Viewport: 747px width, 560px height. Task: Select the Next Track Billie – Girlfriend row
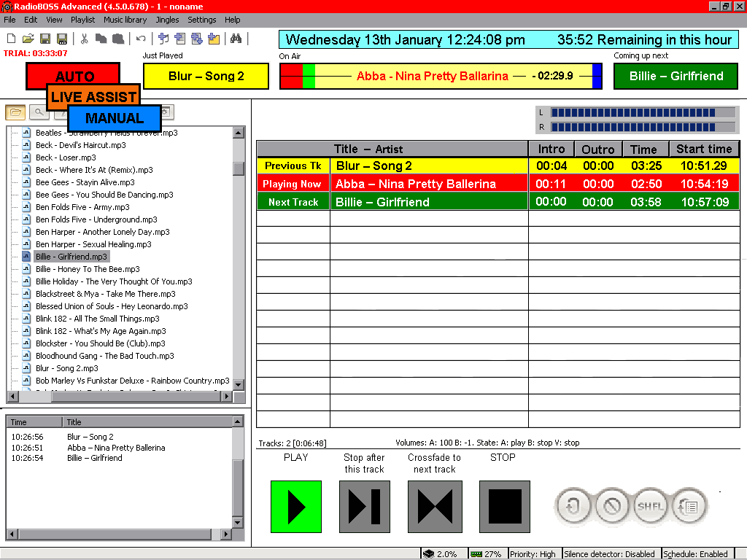[498, 202]
